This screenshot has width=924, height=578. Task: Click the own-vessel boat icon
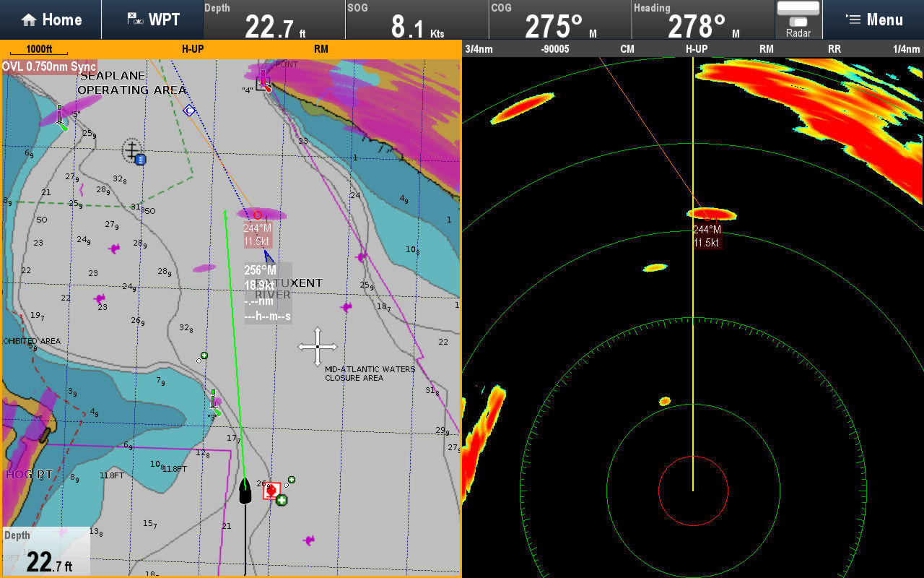(245, 491)
